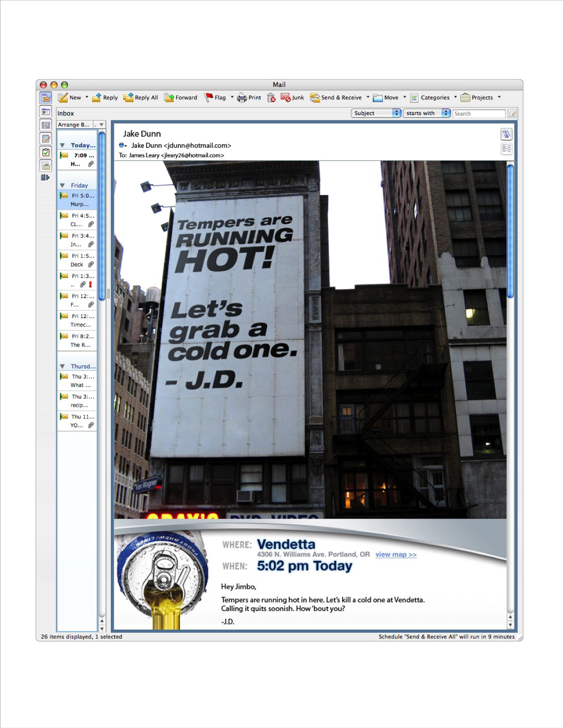The image size is (563, 728).
Task: Click message list scroll down arrow
Action: 102,629
